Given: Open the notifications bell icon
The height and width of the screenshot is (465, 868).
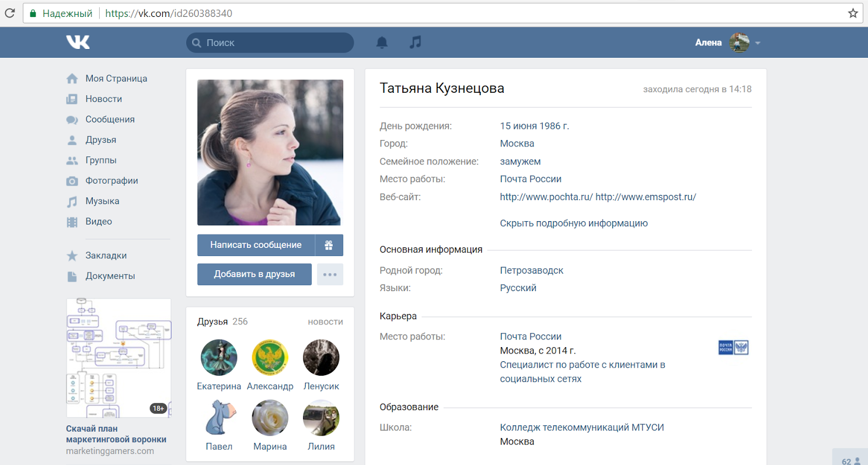Looking at the screenshot, I should click(382, 43).
